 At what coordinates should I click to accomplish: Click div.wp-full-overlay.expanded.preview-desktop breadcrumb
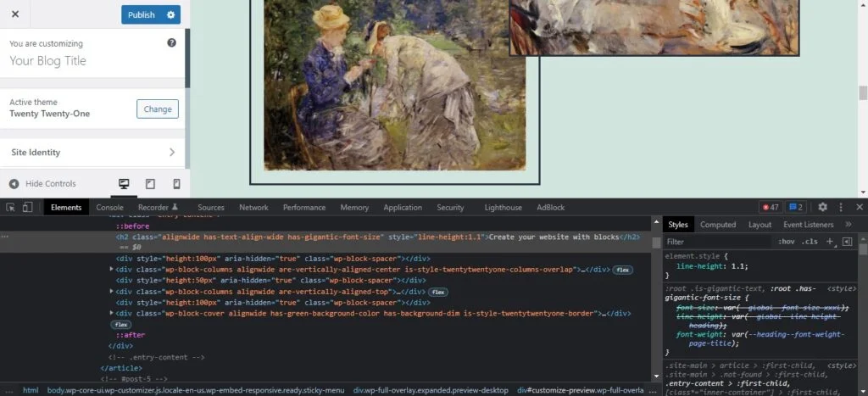[431, 390]
